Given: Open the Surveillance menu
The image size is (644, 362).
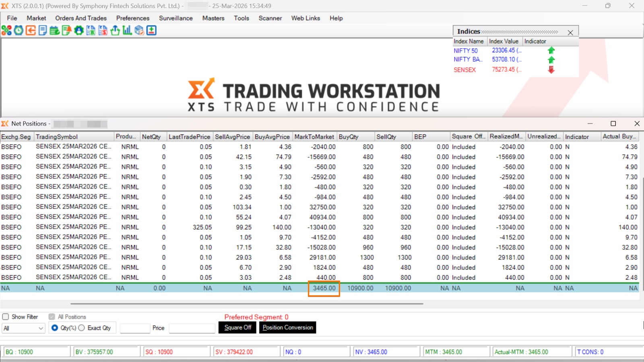Looking at the screenshot, I should [x=175, y=18].
